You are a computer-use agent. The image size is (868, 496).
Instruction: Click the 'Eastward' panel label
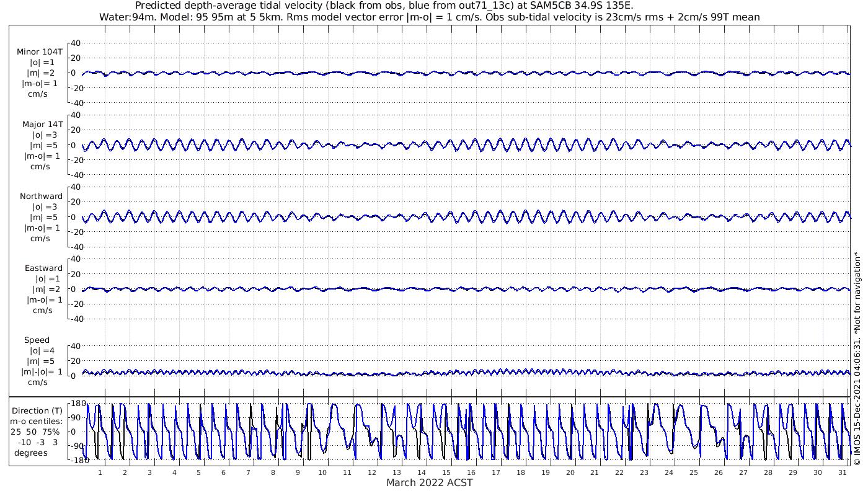click(44, 268)
